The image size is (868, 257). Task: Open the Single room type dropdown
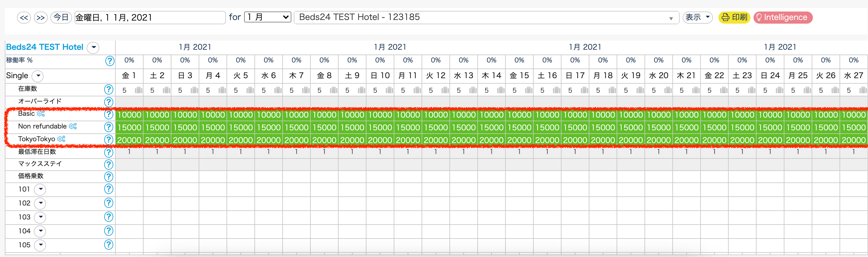pyautogui.click(x=38, y=76)
